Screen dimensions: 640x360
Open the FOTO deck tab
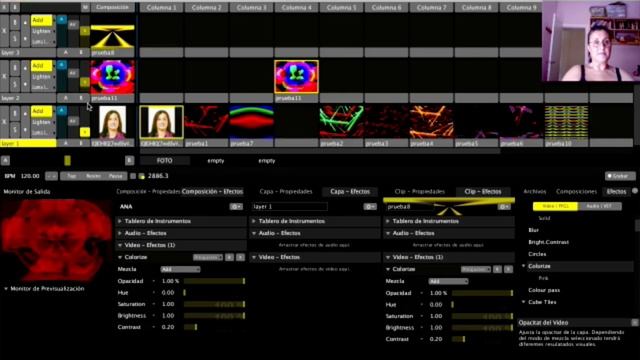(x=164, y=161)
